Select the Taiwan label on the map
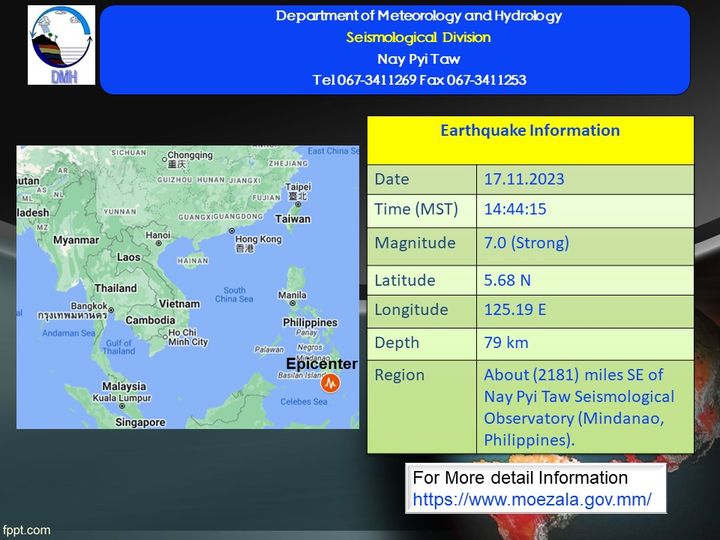720x540 pixels. coord(293,219)
